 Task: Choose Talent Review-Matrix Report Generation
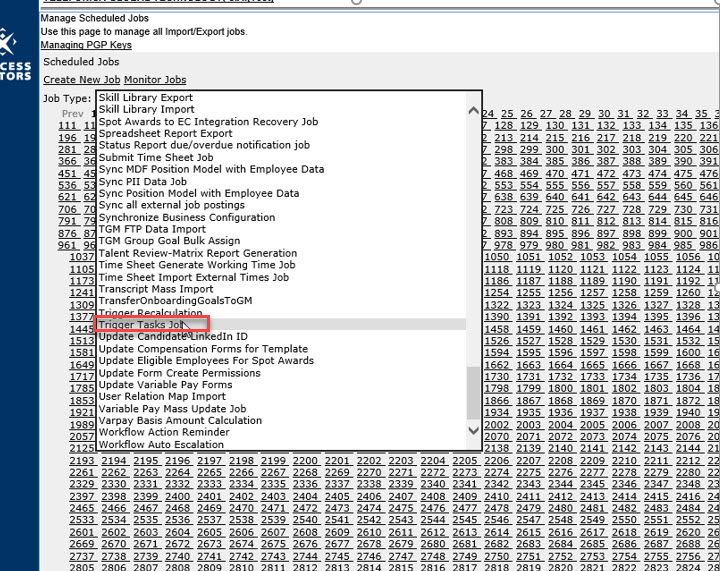click(x=198, y=253)
